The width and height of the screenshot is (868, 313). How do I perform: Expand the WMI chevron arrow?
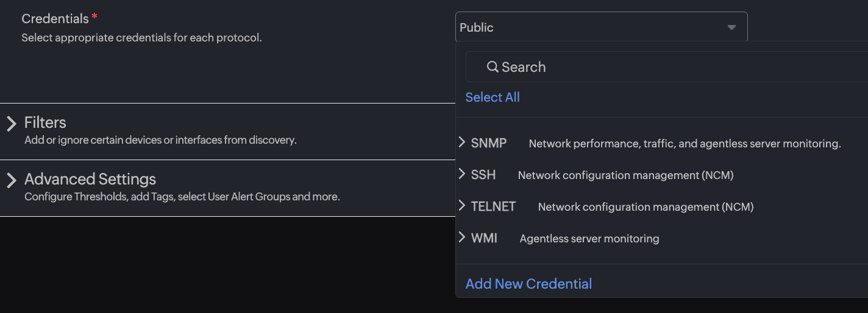pos(462,237)
